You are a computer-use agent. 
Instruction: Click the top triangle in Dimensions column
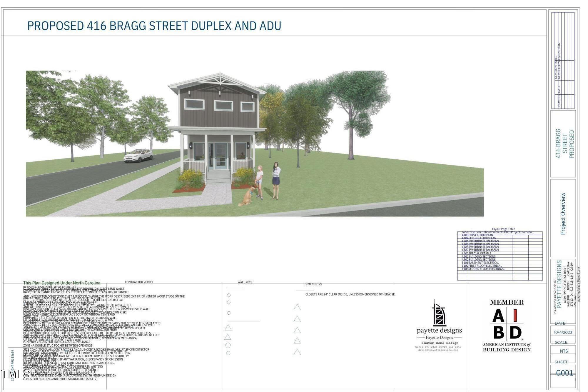pyautogui.click(x=297, y=307)
